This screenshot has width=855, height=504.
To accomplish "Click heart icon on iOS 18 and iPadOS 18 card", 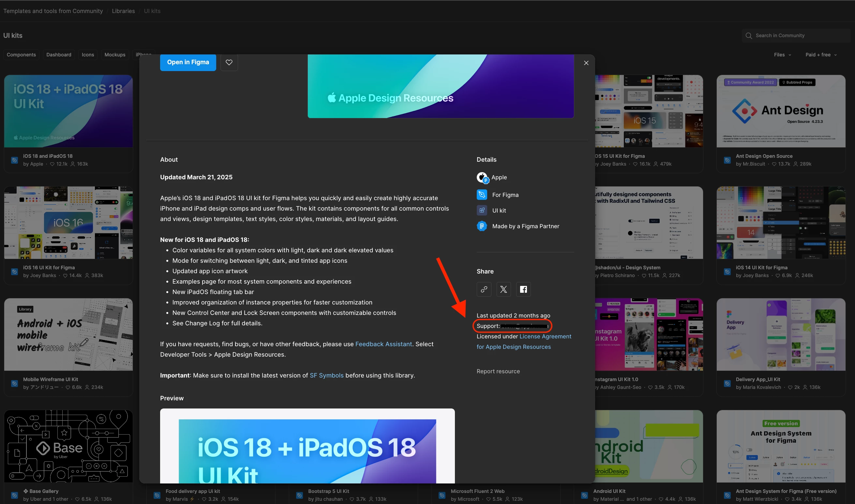I will click(x=52, y=164).
